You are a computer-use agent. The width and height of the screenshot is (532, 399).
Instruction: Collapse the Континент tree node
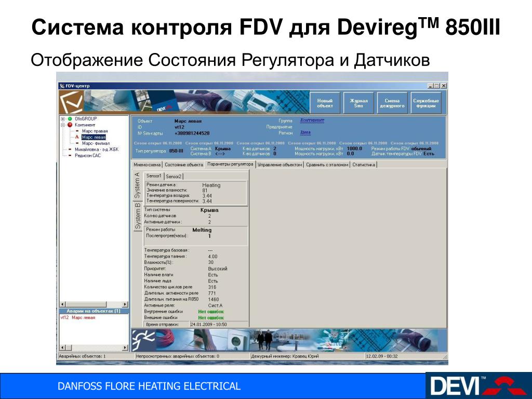(63, 125)
